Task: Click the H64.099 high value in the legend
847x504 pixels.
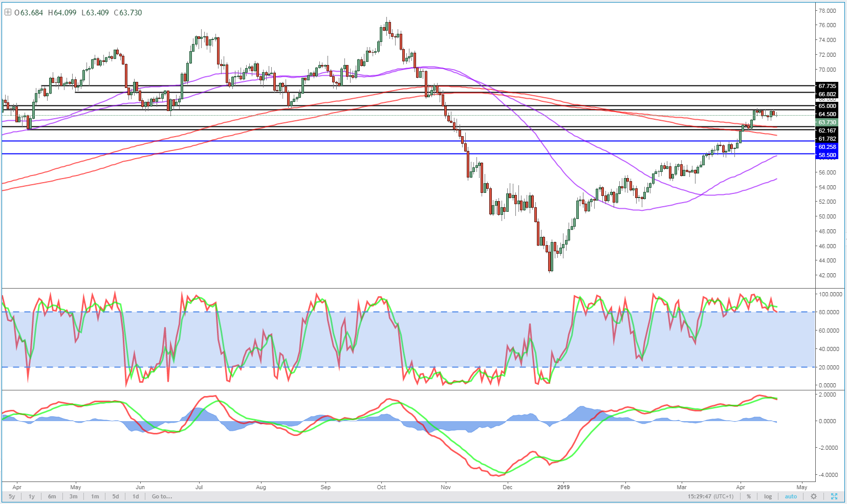Action: click(x=62, y=12)
